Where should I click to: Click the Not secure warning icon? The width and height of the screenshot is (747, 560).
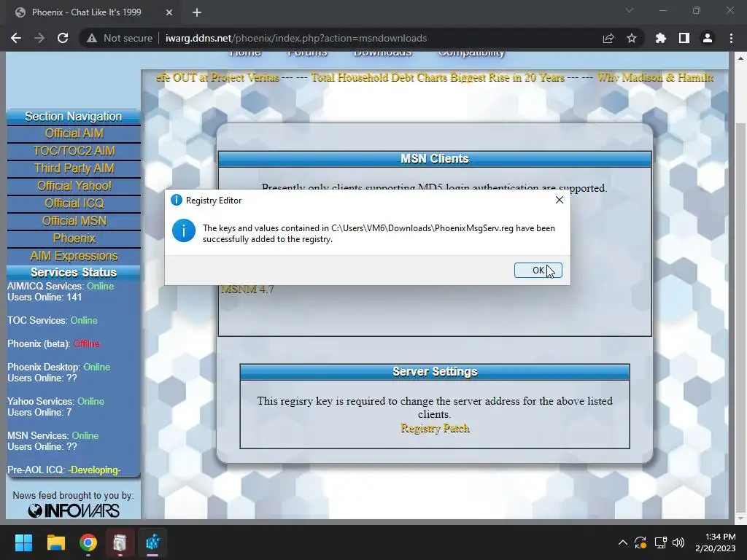[x=91, y=38]
